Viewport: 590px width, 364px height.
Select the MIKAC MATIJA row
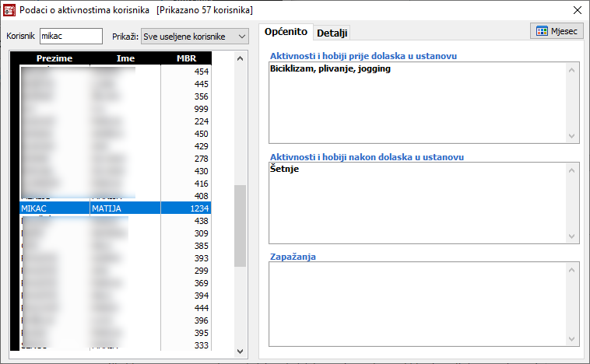tap(114, 208)
